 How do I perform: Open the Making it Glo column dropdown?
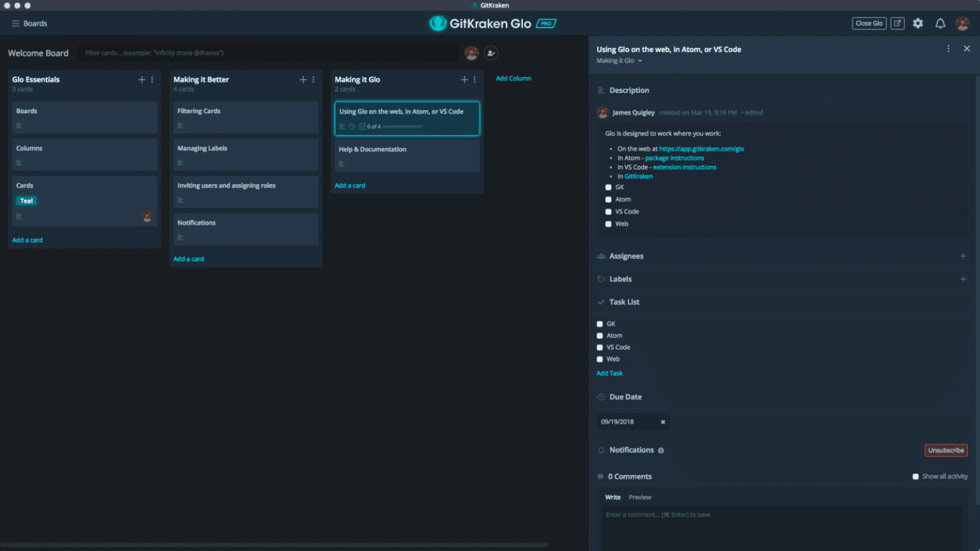[x=620, y=61]
